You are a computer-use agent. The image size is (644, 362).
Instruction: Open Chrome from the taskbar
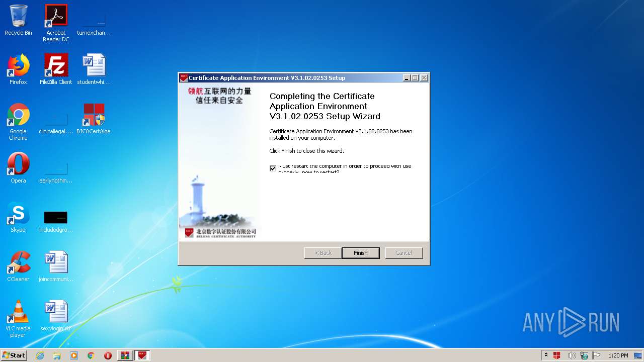pyautogui.click(x=91, y=355)
